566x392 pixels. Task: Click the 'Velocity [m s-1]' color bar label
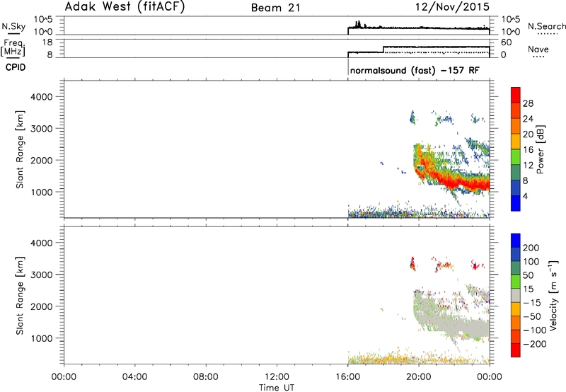click(x=553, y=295)
